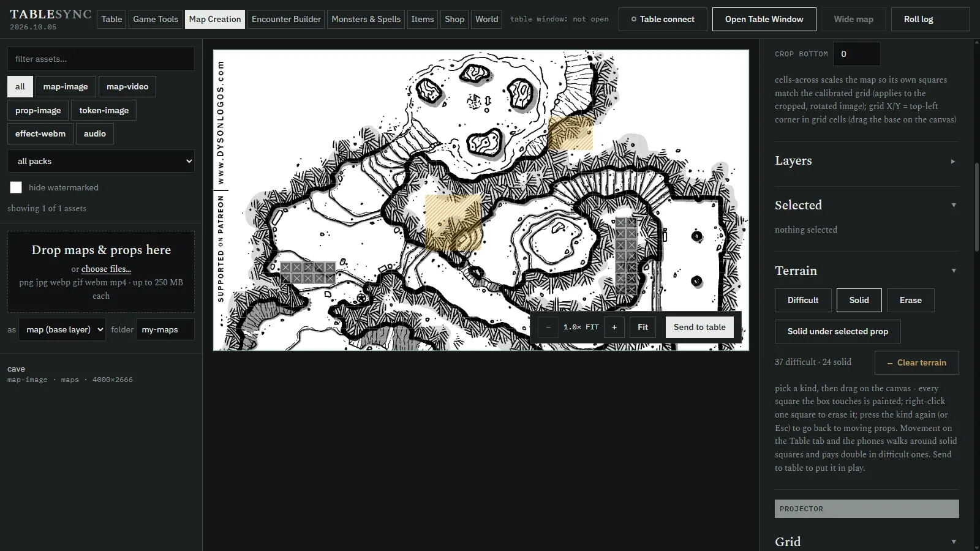Select the cave map asset
The width and height of the screenshot is (980, 551).
101,373
